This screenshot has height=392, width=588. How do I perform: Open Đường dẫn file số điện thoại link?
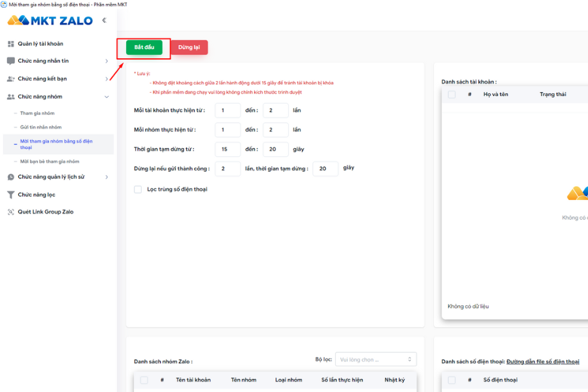point(543,361)
